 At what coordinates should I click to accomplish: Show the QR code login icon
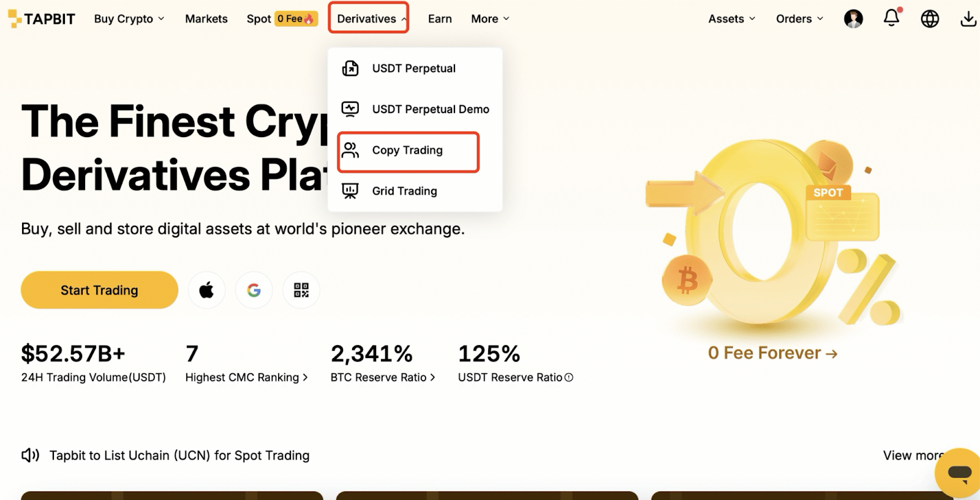pos(301,290)
